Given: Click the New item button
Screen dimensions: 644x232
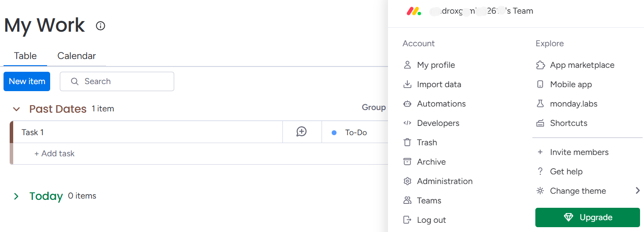Looking at the screenshot, I should click(x=27, y=81).
